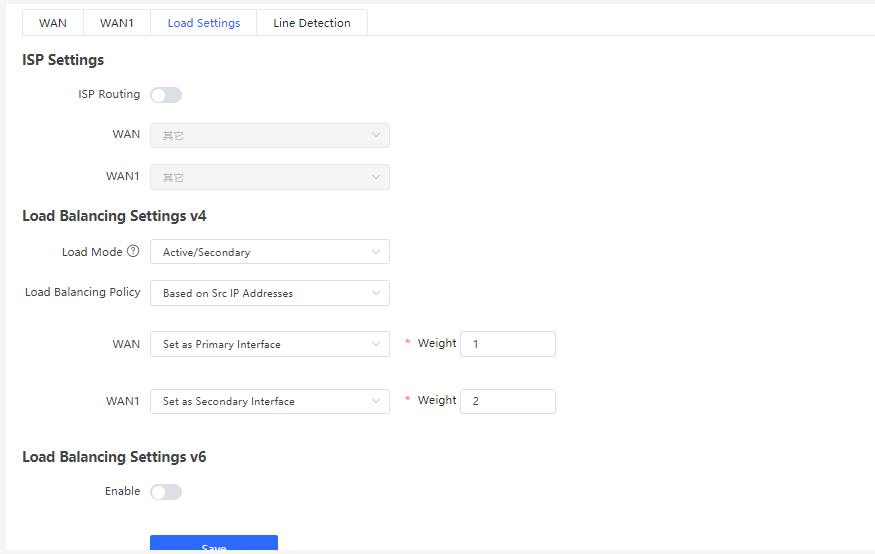Enable the ISP Routing toggle
This screenshot has width=875, height=554.
(x=166, y=95)
